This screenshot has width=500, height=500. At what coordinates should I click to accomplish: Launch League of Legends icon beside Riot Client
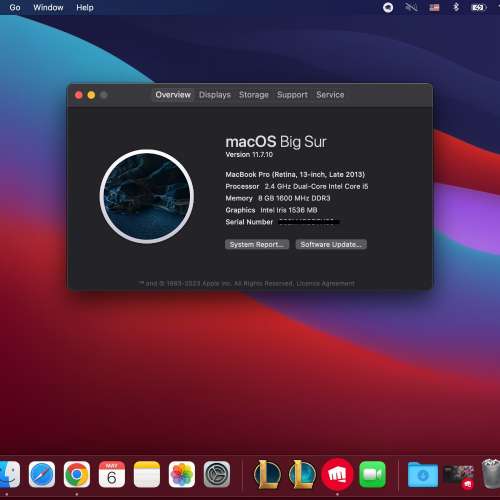click(x=302, y=474)
